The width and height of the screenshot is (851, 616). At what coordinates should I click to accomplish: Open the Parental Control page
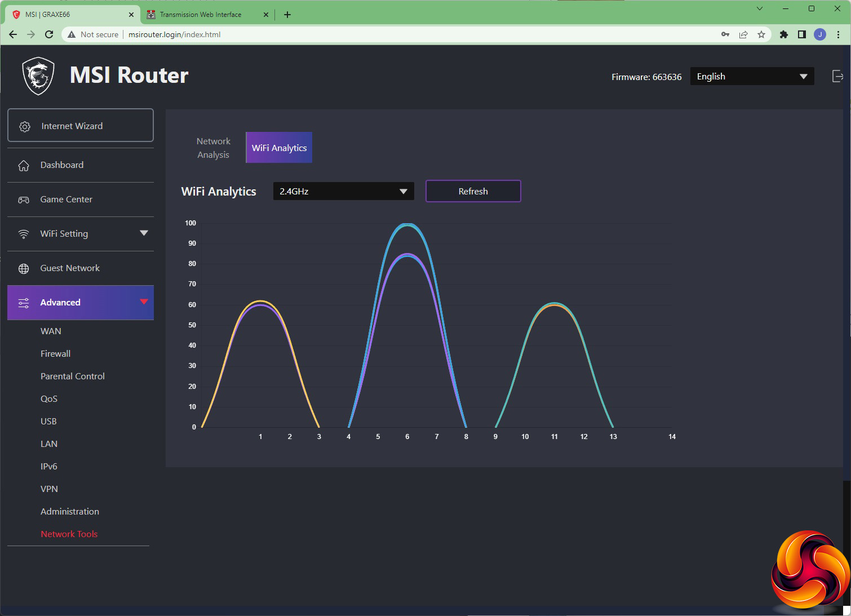pos(73,376)
